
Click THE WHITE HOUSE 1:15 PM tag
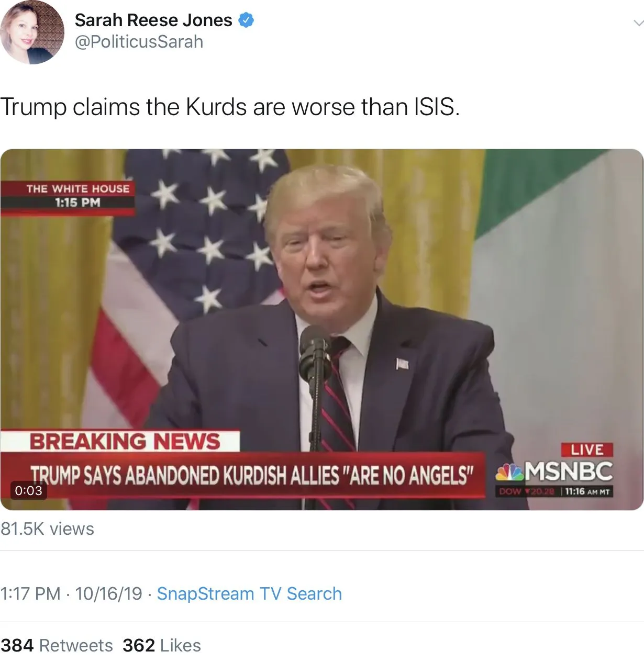pos(77,195)
